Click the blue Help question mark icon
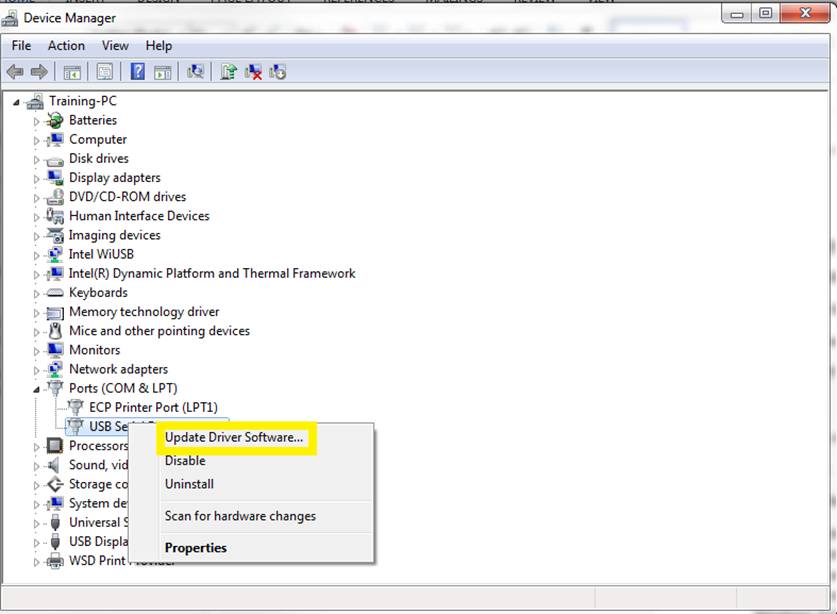 (138, 71)
